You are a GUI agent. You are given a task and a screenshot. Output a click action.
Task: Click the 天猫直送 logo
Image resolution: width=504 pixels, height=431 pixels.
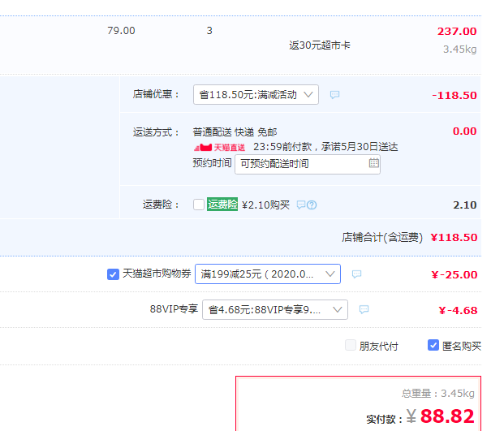219,147
